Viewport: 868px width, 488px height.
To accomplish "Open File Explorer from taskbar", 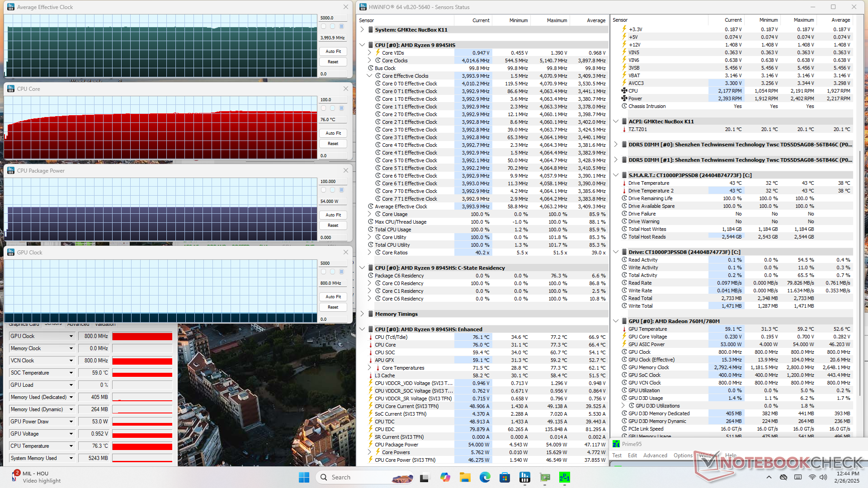I will point(465,477).
